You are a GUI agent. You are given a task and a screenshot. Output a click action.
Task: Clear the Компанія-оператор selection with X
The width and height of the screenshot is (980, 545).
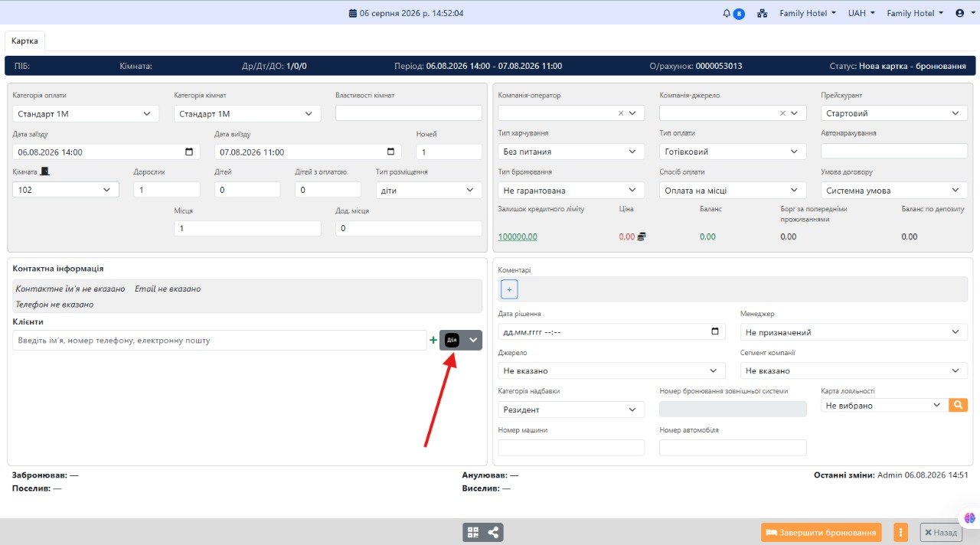(621, 113)
